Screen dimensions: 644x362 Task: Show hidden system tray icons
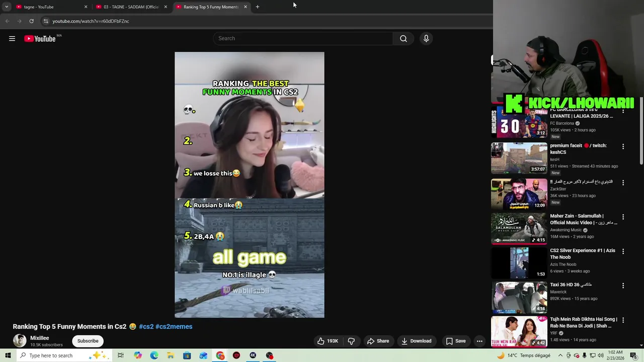[560, 355]
